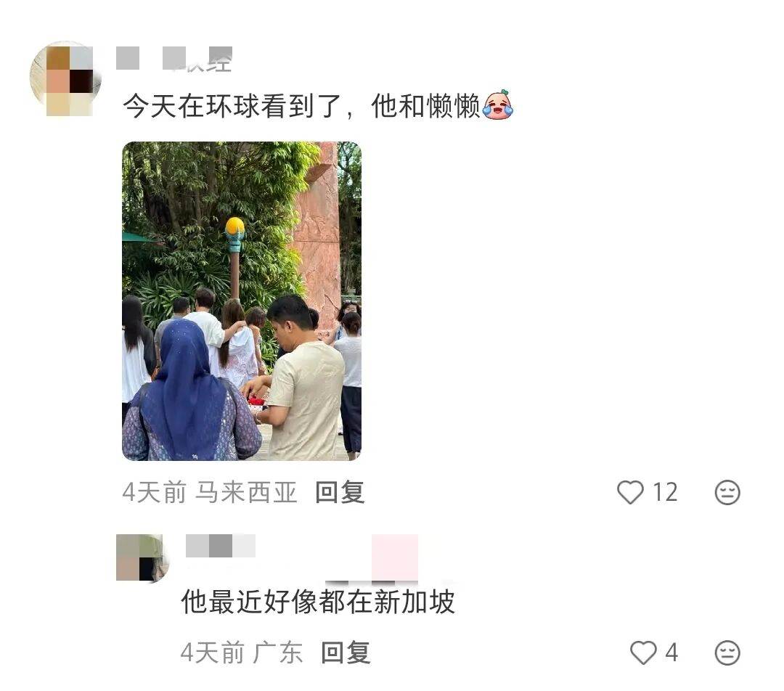Tap the dislike face on the reply
Image resolution: width=784 pixels, height=691 pixels.
pos(727,653)
